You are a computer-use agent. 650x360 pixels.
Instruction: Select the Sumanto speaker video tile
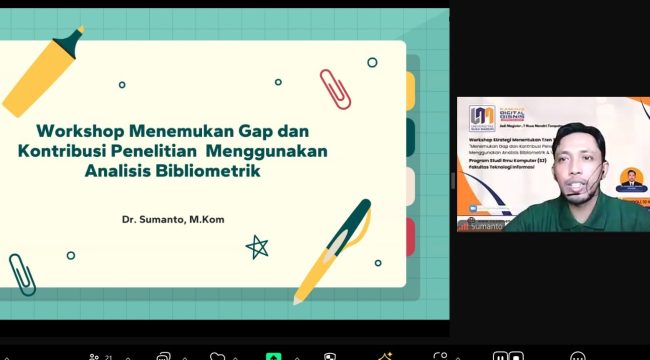(553, 164)
